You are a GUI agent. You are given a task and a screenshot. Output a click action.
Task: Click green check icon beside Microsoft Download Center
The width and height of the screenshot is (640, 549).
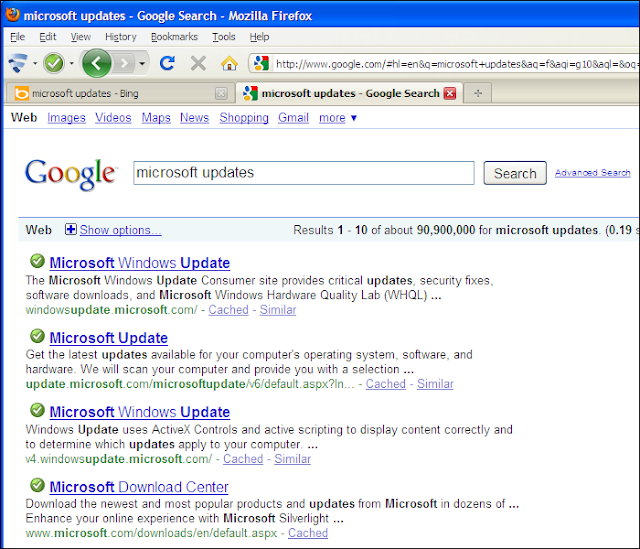click(x=37, y=485)
